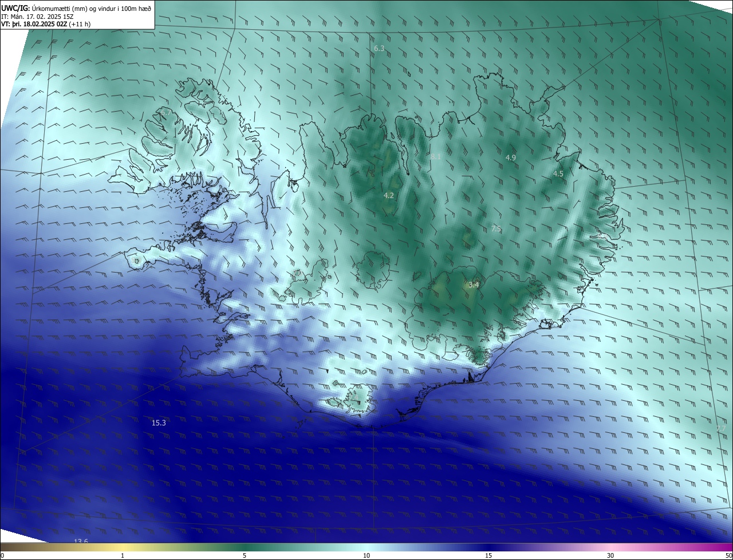Click the '5' label on the color scale

(x=245, y=555)
